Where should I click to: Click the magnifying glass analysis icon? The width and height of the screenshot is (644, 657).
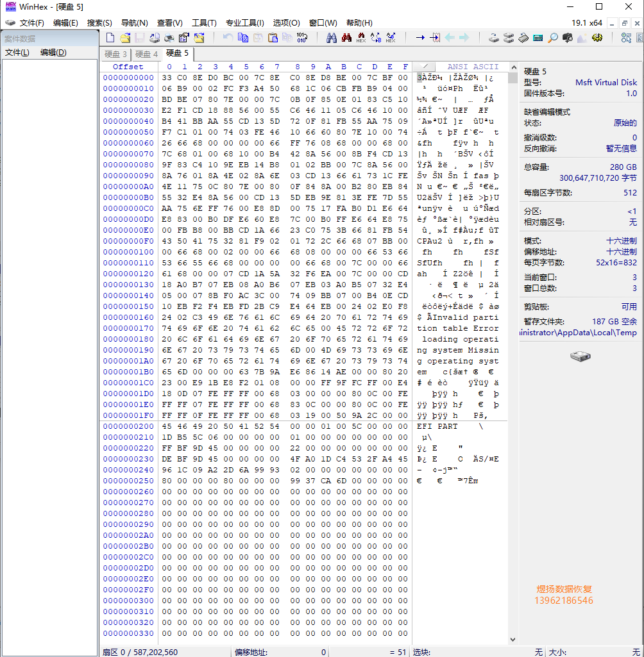tap(552, 38)
